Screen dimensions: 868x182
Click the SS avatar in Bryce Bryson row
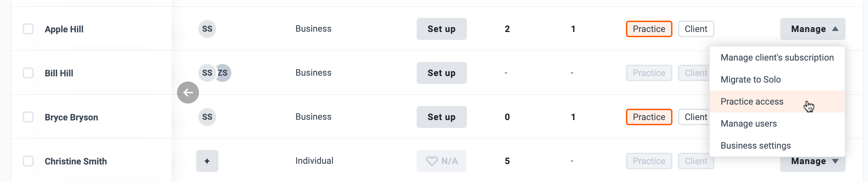click(x=207, y=117)
